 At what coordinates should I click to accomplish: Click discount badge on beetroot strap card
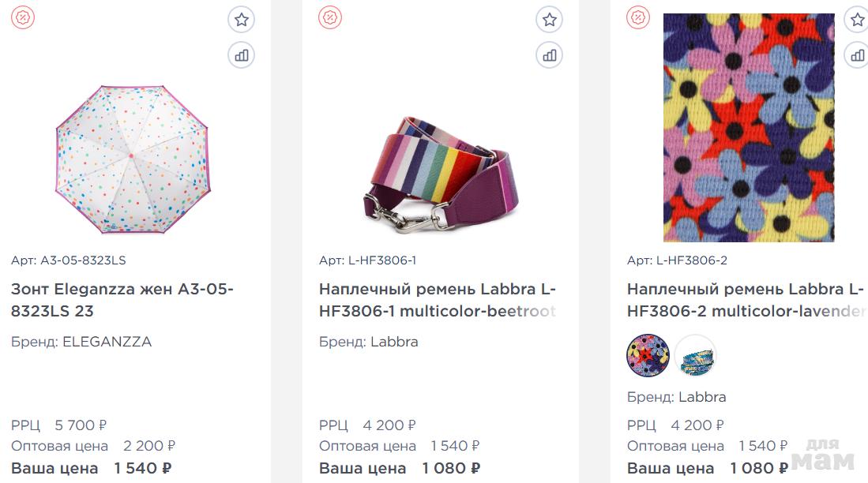pos(330,17)
